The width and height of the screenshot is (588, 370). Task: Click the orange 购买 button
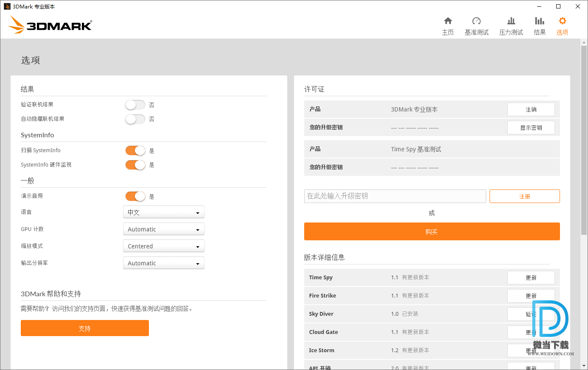point(432,231)
